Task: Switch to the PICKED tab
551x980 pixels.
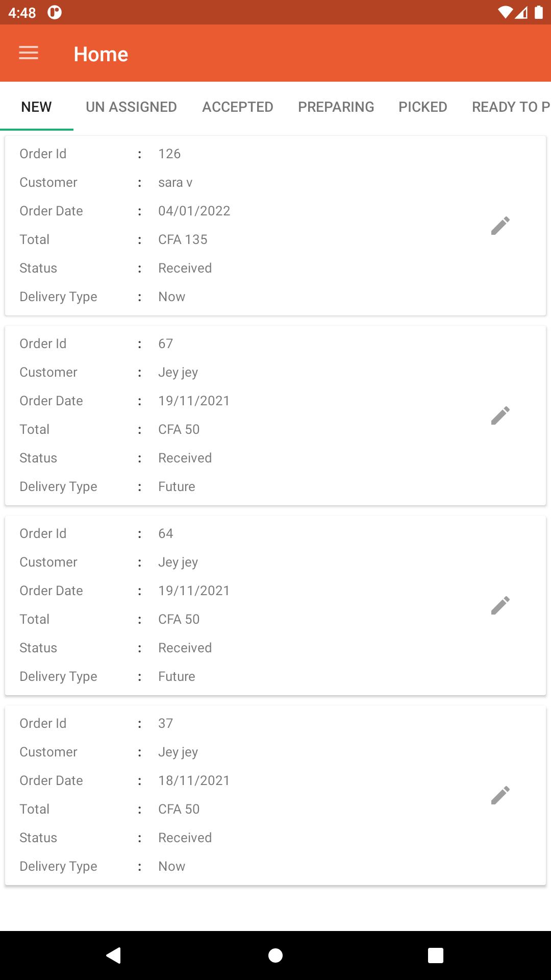Action: click(423, 107)
